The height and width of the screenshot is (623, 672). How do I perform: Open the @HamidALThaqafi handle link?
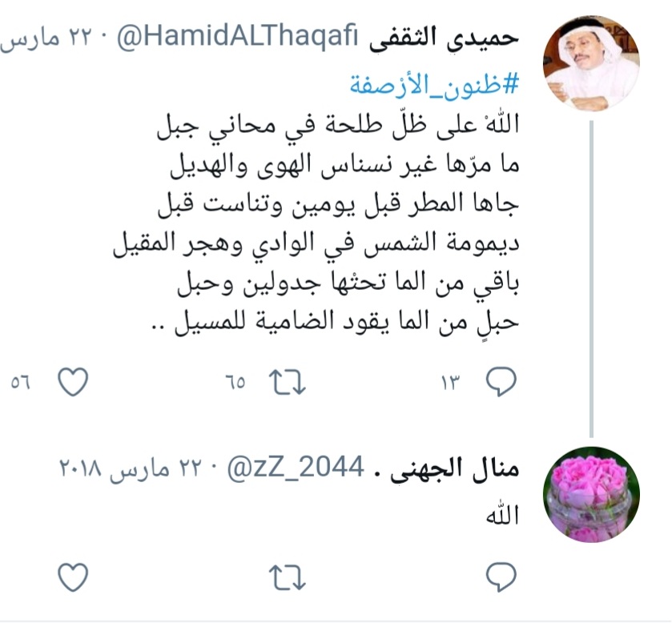[237, 38]
